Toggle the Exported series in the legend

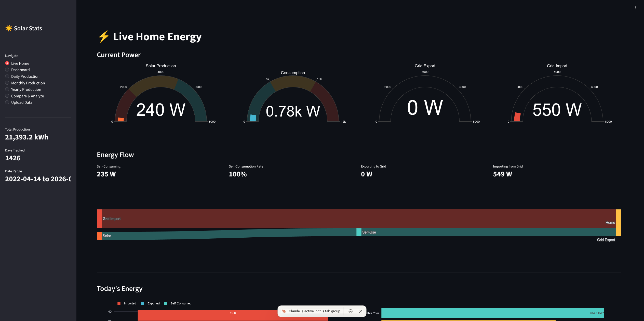[x=153, y=303]
